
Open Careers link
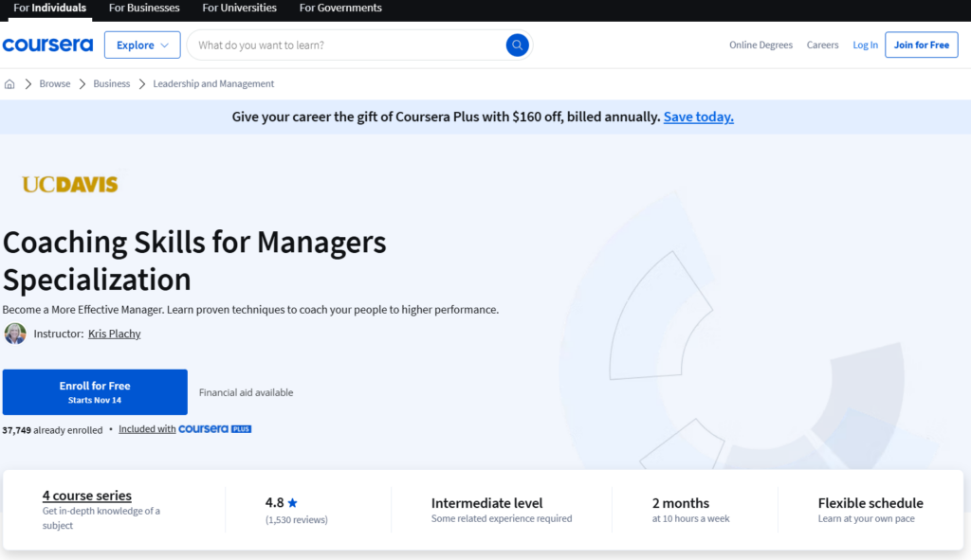tap(822, 45)
